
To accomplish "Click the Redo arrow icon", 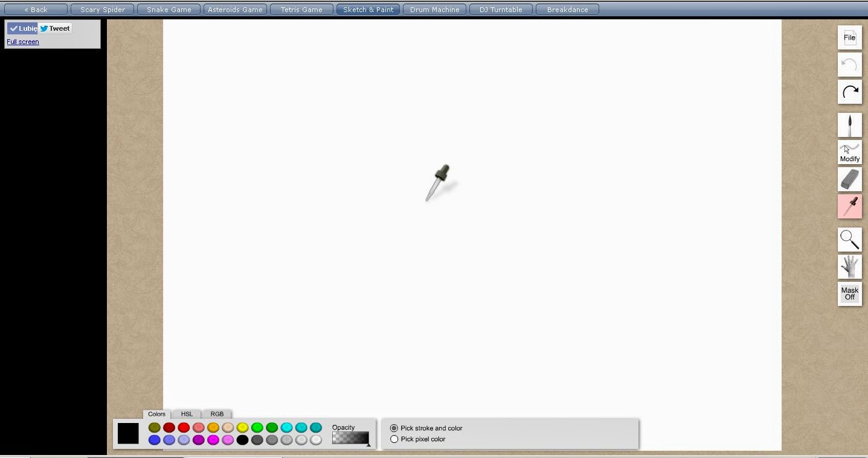I will click(849, 92).
